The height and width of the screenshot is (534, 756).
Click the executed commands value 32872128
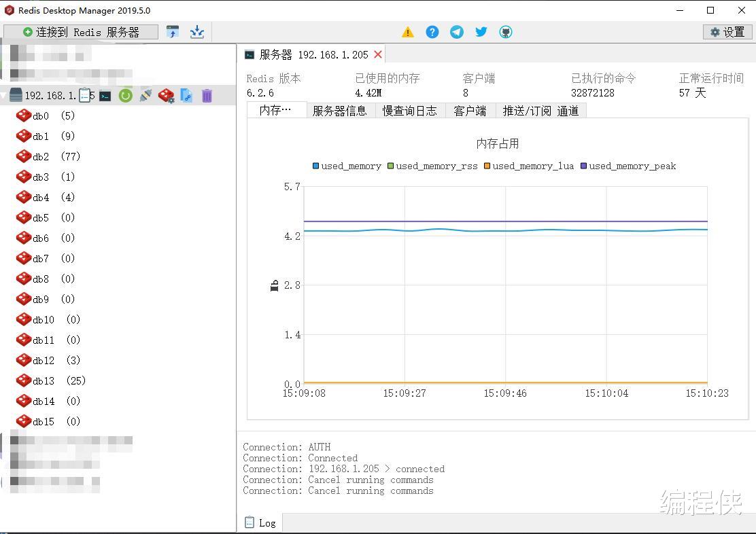(593, 93)
